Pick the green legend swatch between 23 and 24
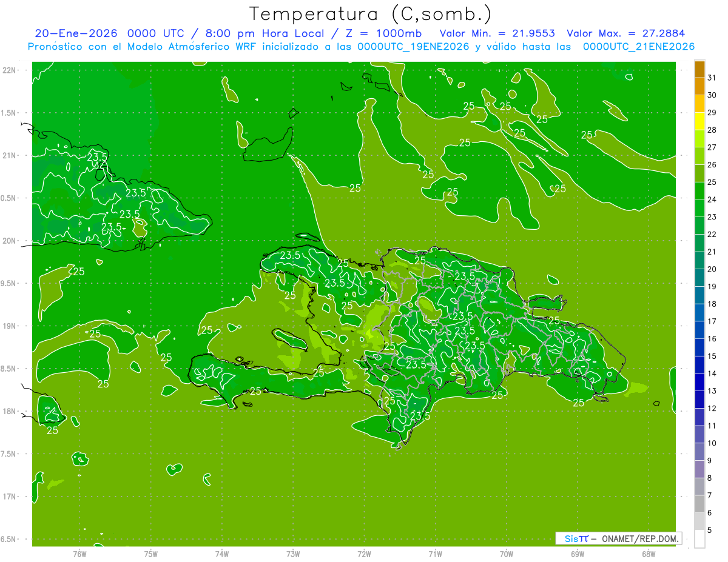Viewport: 728px width, 562px height. coord(700,208)
